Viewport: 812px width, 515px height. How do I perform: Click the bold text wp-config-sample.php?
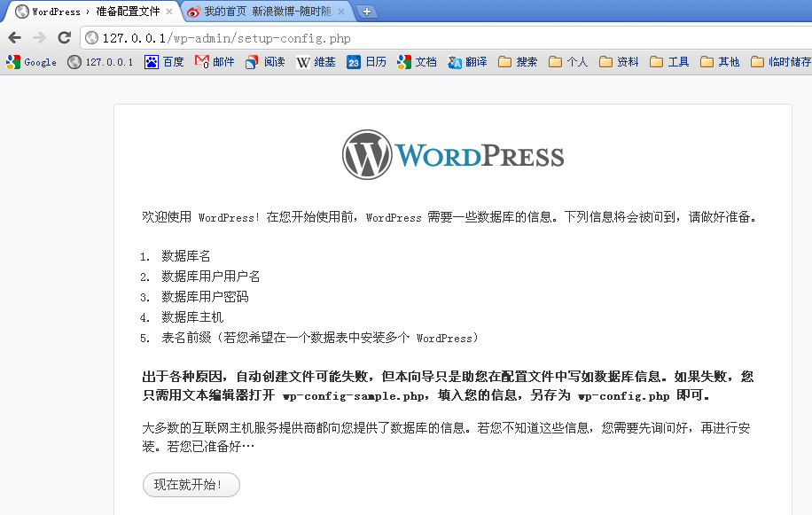point(355,396)
